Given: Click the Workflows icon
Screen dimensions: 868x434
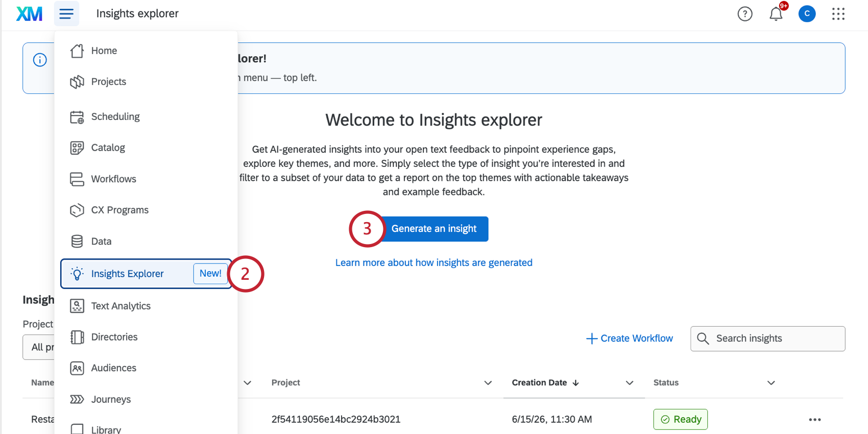Looking at the screenshot, I should click(x=77, y=179).
